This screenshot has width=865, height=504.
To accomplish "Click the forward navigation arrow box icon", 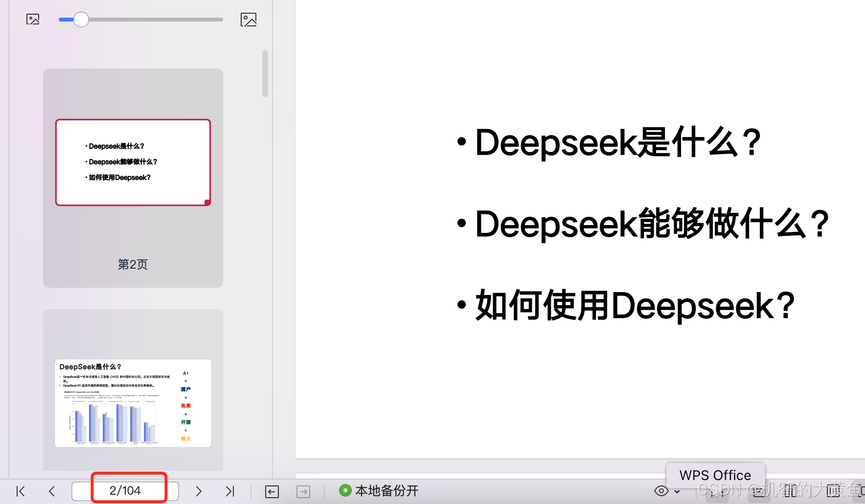I will click(303, 491).
